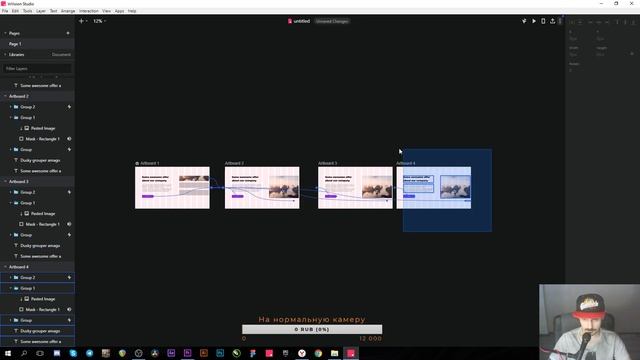
Task: Open the 12% zoom level dropdown
Action: coord(99,21)
